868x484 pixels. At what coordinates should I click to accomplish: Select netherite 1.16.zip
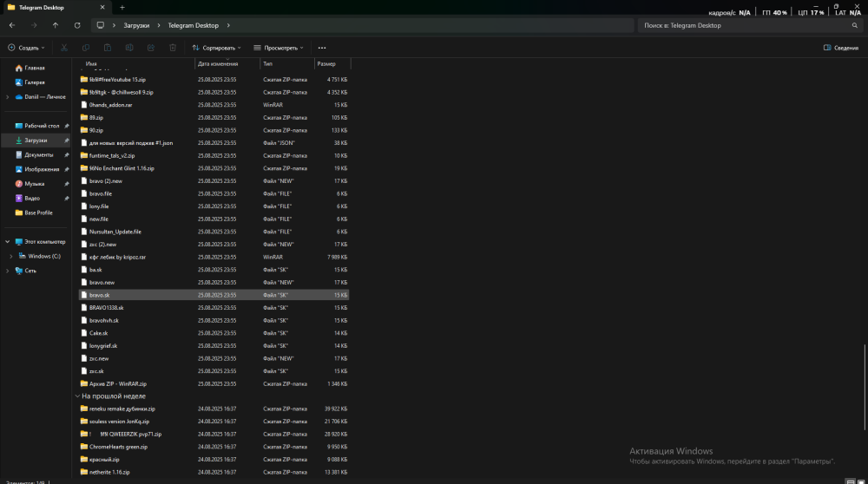click(109, 472)
